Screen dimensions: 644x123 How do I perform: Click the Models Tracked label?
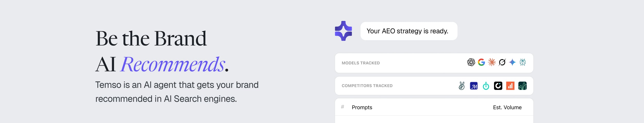coord(361,63)
